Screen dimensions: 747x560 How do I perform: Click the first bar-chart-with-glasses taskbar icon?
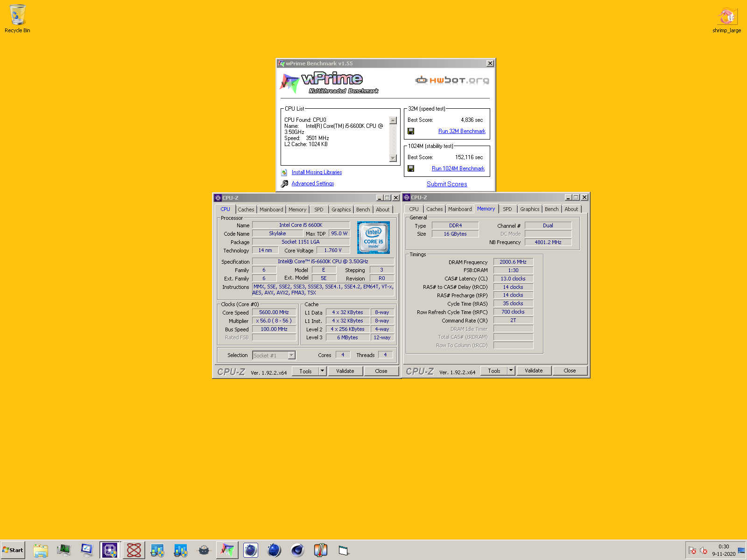tap(157, 550)
